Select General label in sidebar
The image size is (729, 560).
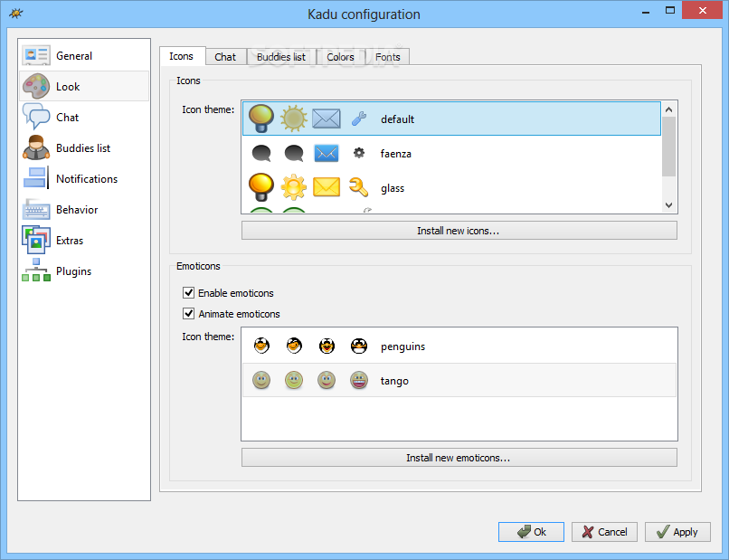[x=74, y=56]
